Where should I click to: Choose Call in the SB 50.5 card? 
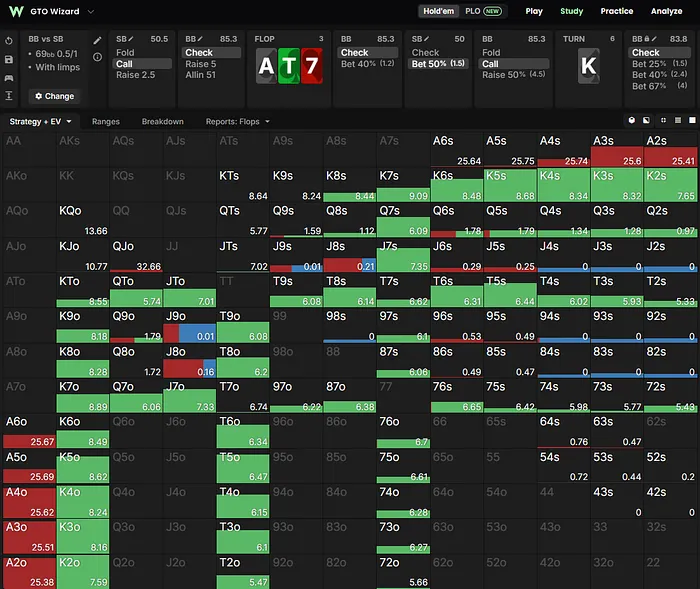point(143,64)
